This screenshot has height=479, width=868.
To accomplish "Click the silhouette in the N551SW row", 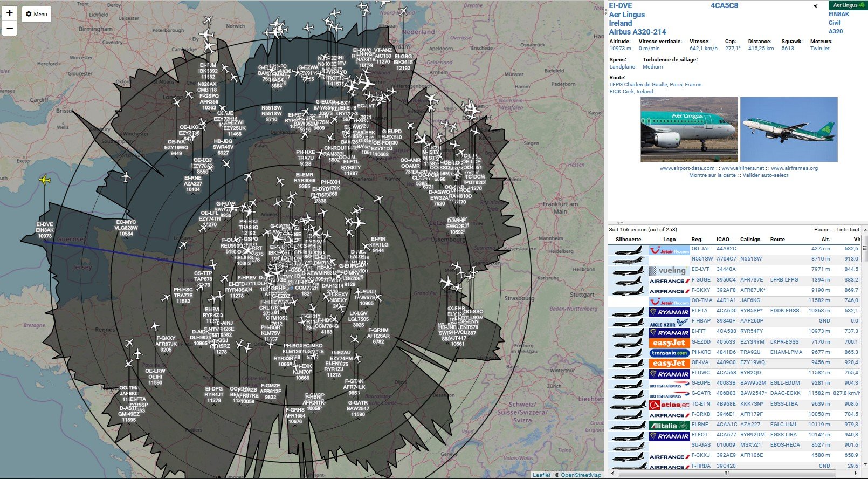I will click(x=628, y=261).
